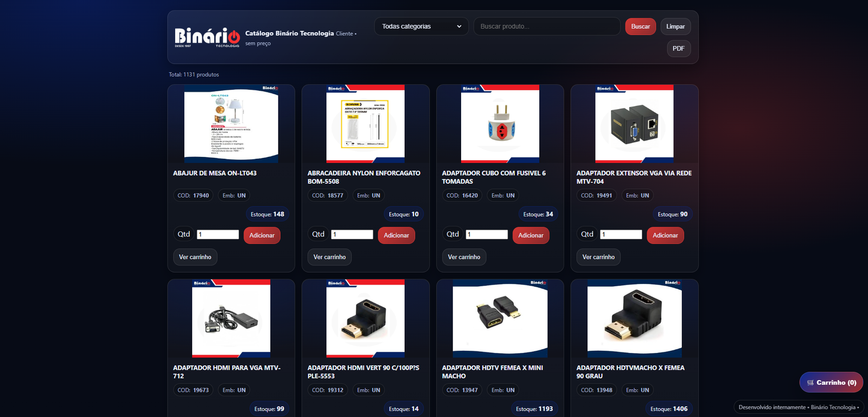The height and width of the screenshot is (417, 868).
Task: Click Ver carrinho under ADAPTADOR CUBO
Action: (464, 257)
